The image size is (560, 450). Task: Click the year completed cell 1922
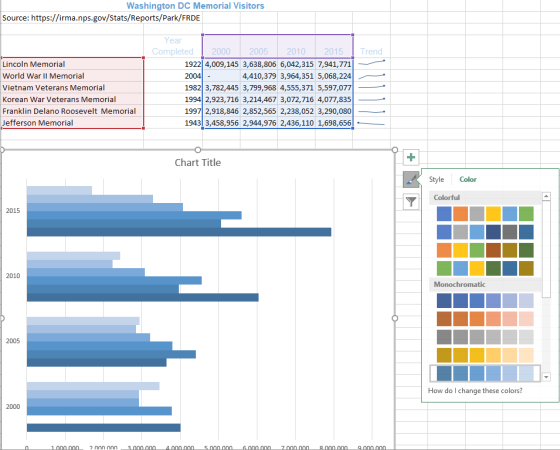173,64
